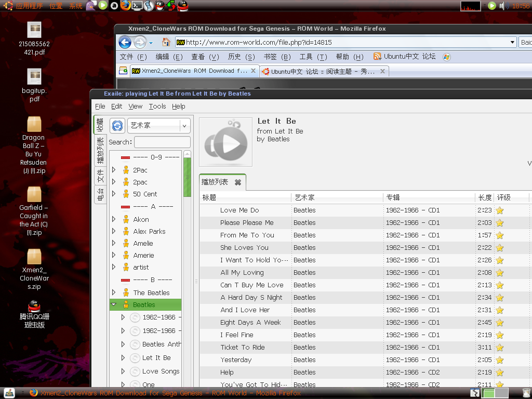This screenshot has height=399, width=532.
Task: Open the Exaile View menu
Action: tap(136, 107)
